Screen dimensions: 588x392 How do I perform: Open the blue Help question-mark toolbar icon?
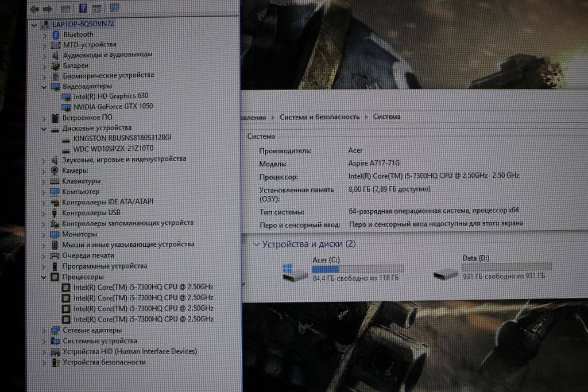tap(83, 9)
